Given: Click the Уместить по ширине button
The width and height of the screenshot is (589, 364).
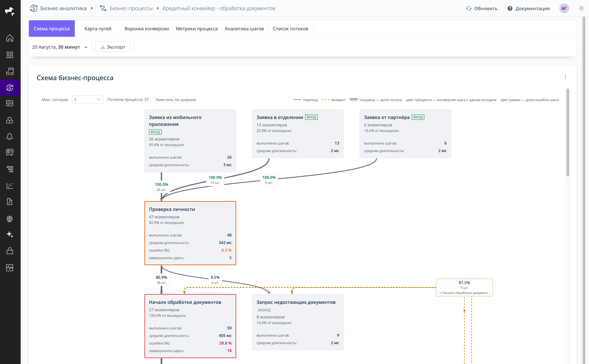Looking at the screenshot, I should click(x=176, y=100).
